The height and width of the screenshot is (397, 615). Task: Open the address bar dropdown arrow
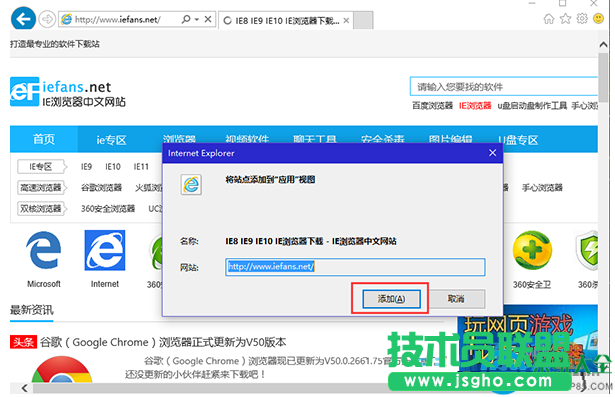(197, 19)
